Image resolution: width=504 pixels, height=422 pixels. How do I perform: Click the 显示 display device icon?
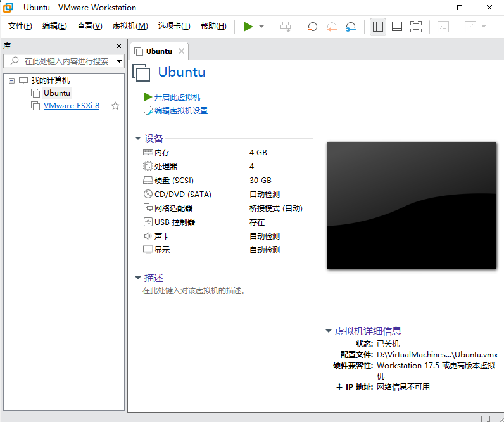(148, 250)
